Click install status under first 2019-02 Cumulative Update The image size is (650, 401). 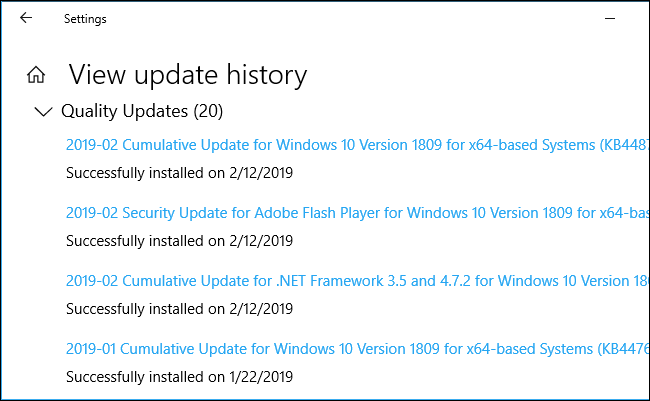click(179, 172)
